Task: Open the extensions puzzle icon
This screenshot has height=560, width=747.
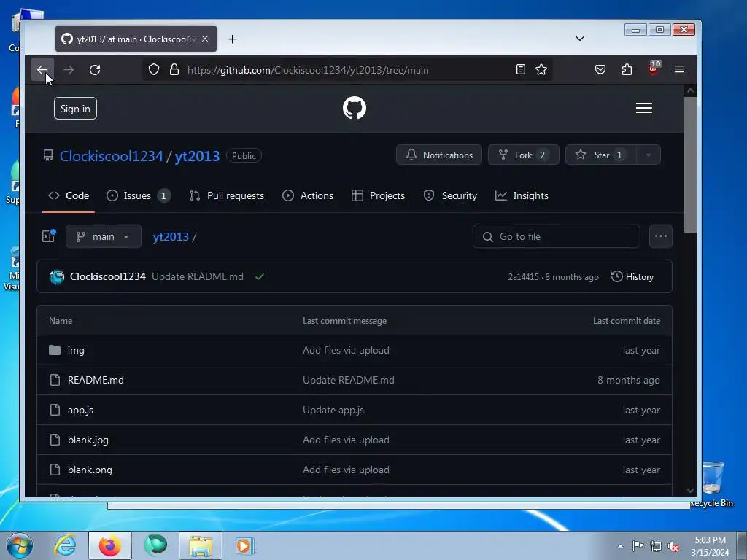Action: point(627,69)
